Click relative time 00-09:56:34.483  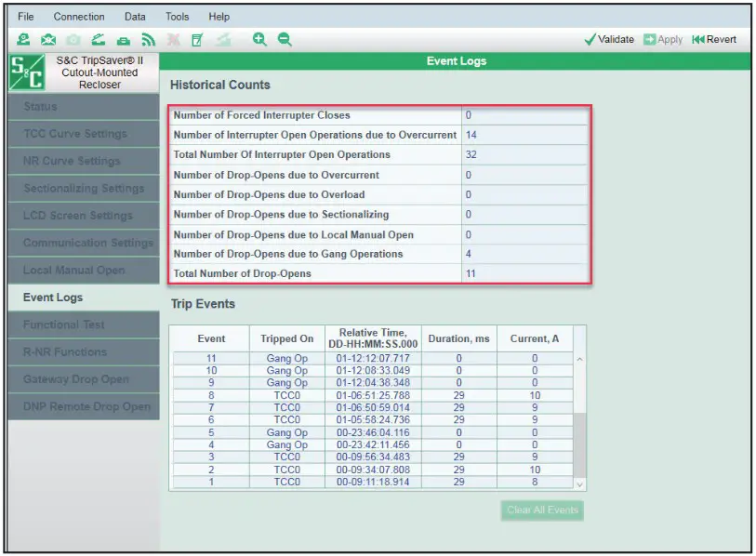pyautogui.click(x=373, y=457)
